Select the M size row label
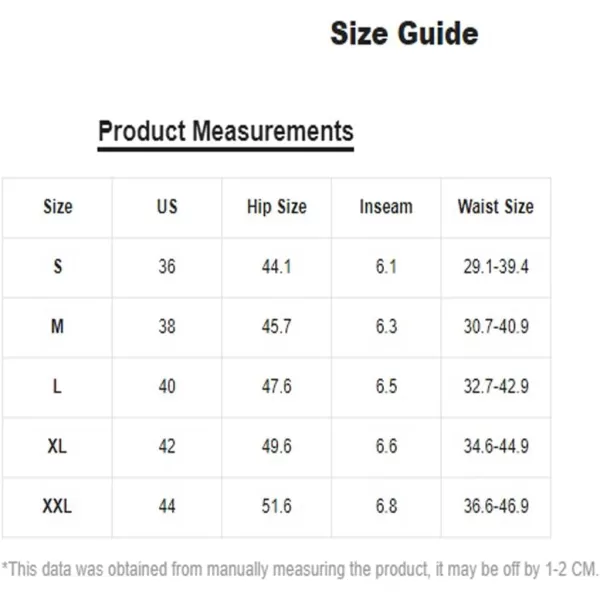Viewport: 600px width, 600px height. [58, 326]
